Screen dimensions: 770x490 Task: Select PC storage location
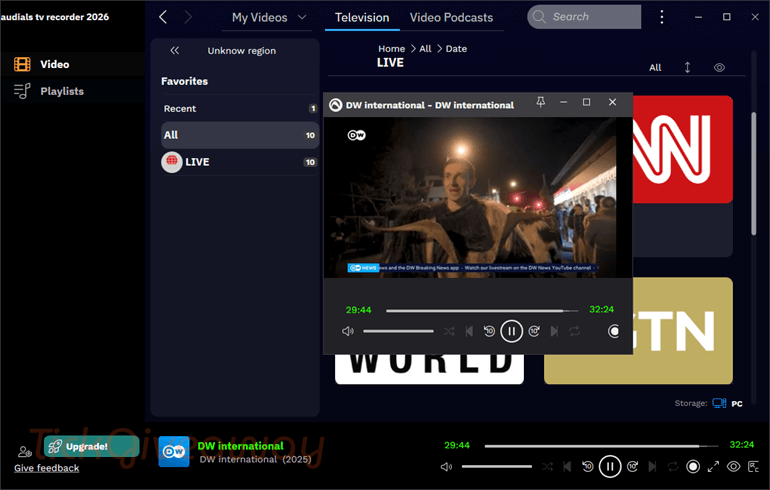tap(728, 404)
